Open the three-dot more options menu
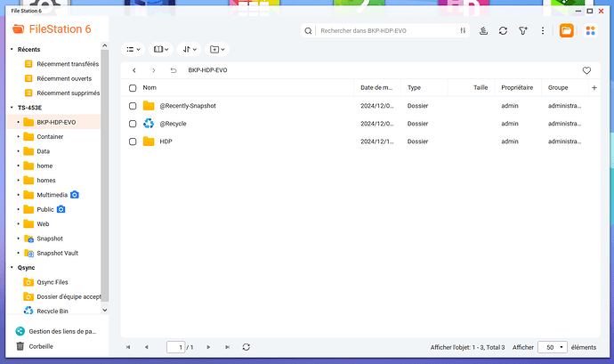The height and width of the screenshot is (364, 614). click(x=543, y=30)
